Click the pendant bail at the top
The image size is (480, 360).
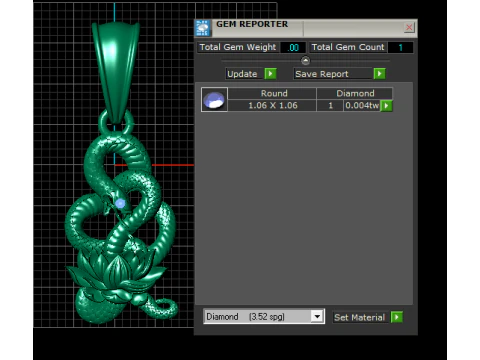[115, 72]
